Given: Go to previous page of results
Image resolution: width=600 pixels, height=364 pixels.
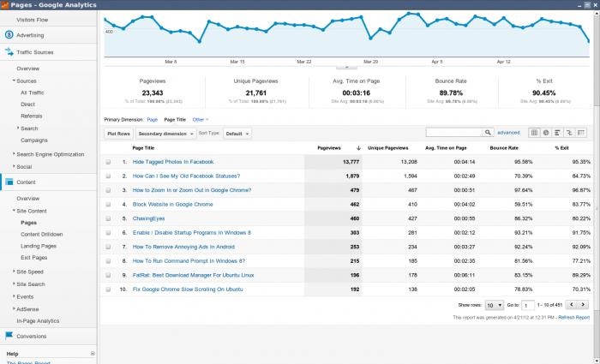Looking at the screenshot, I should pos(572,305).
